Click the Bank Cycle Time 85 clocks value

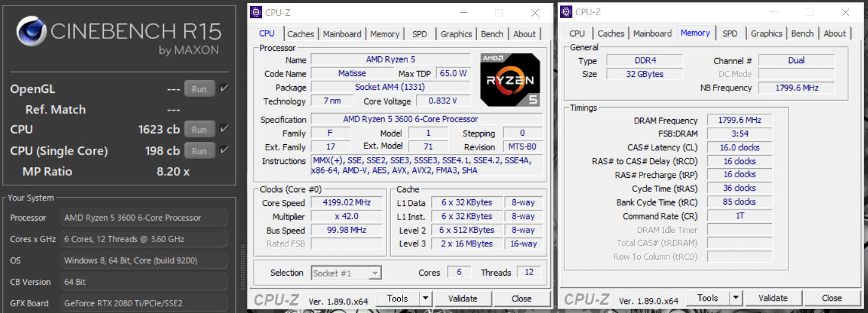[x=740, y=202]
